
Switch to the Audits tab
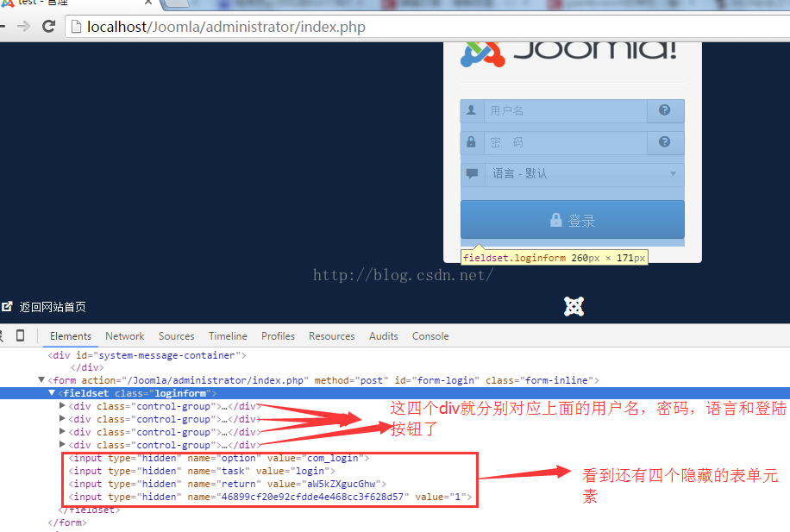coord(384,336)
